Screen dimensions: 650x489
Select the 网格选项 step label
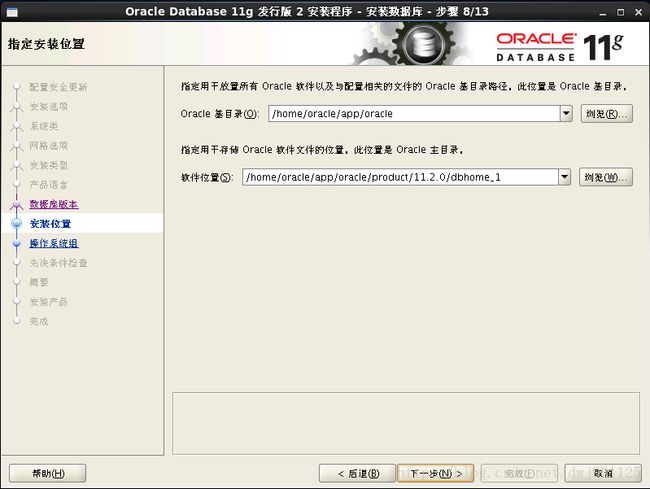(49, 145)
